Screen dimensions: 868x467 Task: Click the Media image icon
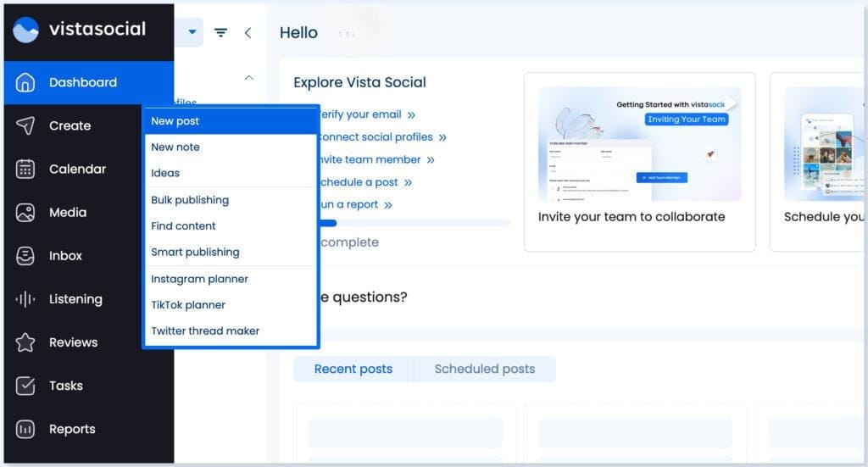[25, 213]
